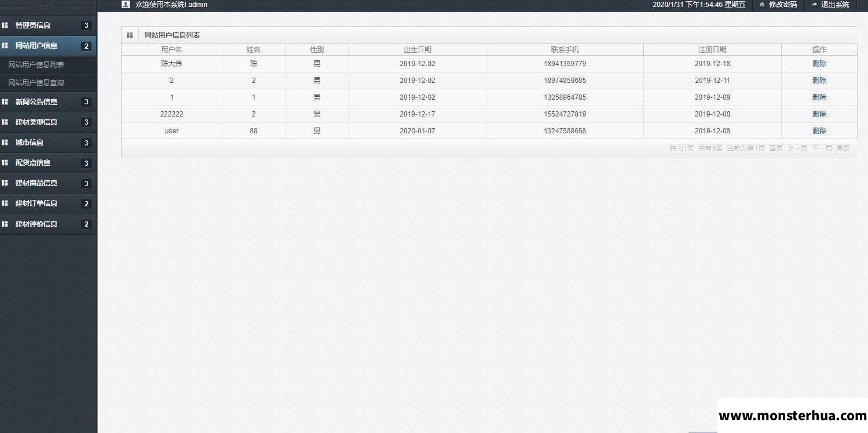Click the phone number 18941359779
This screenshot has height=433, width=868.
pyautogui.click(x=565, y=64)
